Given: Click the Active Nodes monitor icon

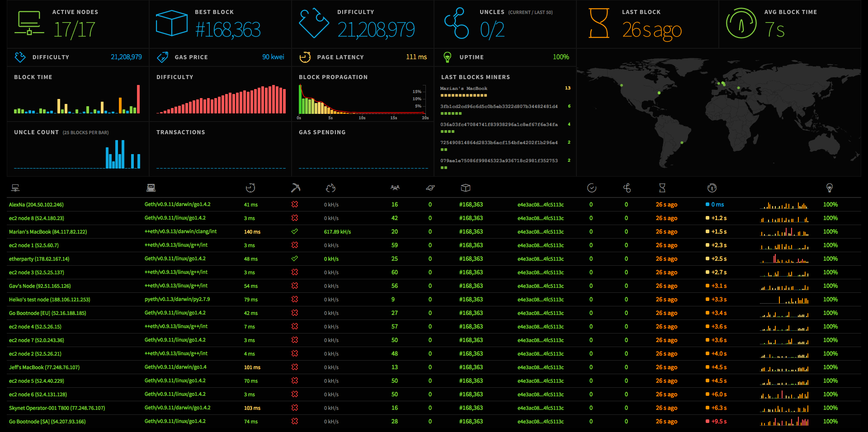Looking at the screenshot, I should 29,23.
